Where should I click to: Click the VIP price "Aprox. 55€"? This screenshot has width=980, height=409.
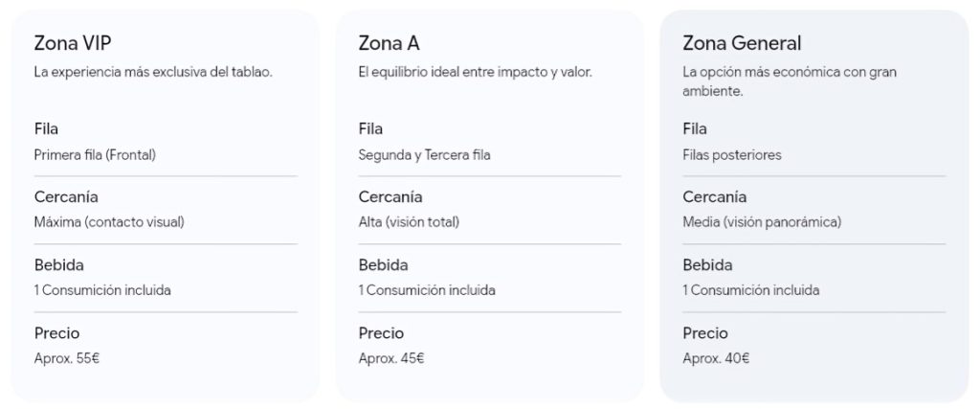[67, 359]
